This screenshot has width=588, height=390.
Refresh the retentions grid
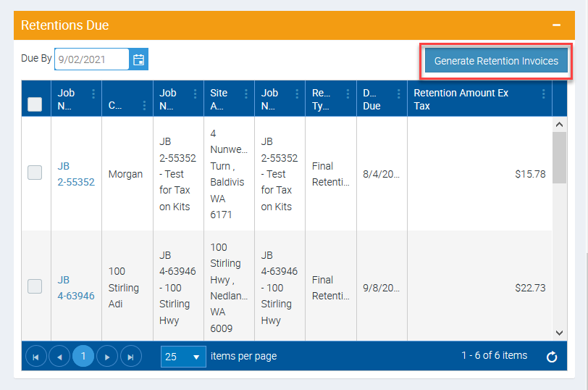pos(551,357)
